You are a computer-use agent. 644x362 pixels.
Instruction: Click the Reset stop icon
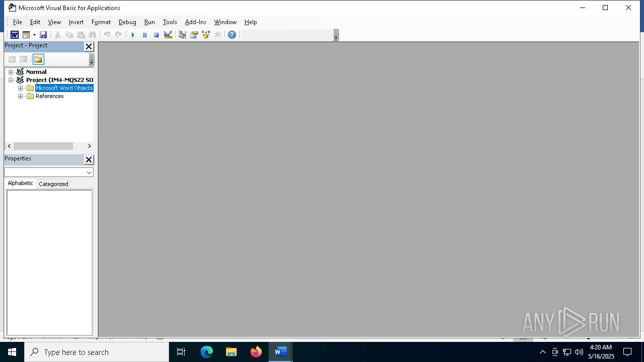coord(156,35)
